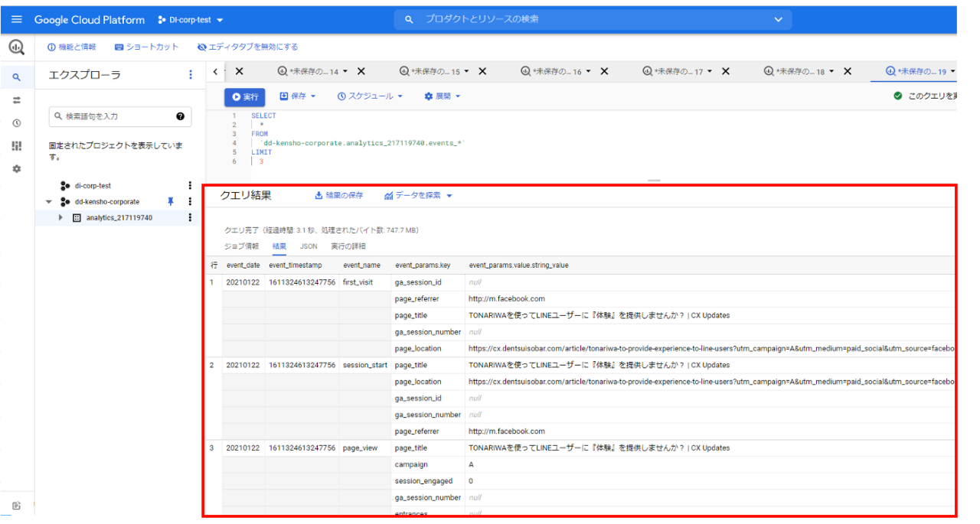Open the エクスプローラ panel three-dot menu
Viewport: 980px width, 524px height.
click(x=191, y=75)
